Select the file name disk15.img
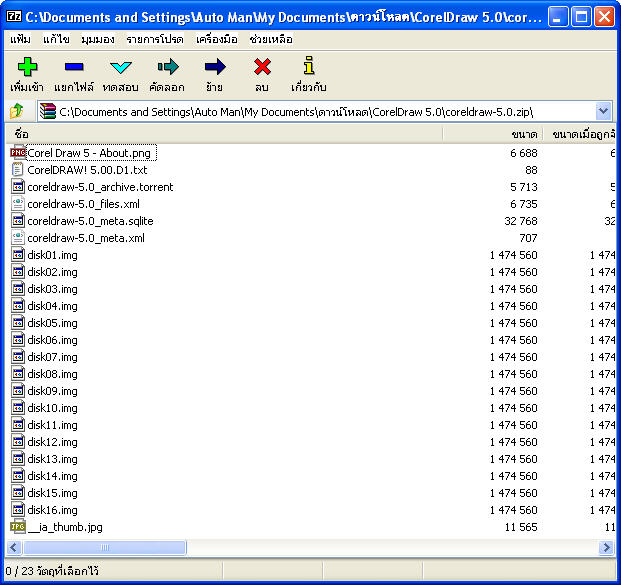 pos(52,493)
